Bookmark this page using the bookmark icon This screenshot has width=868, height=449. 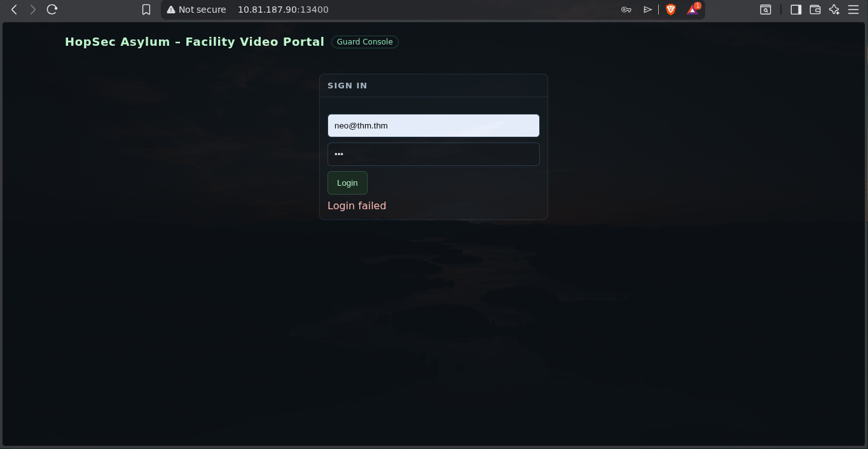tap(146, 10)
